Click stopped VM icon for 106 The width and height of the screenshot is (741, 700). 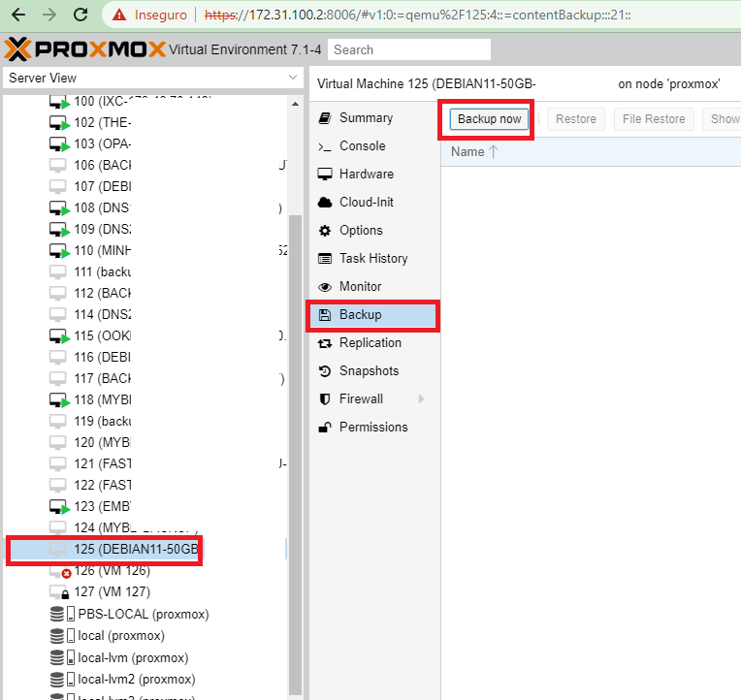click(57, 166)
